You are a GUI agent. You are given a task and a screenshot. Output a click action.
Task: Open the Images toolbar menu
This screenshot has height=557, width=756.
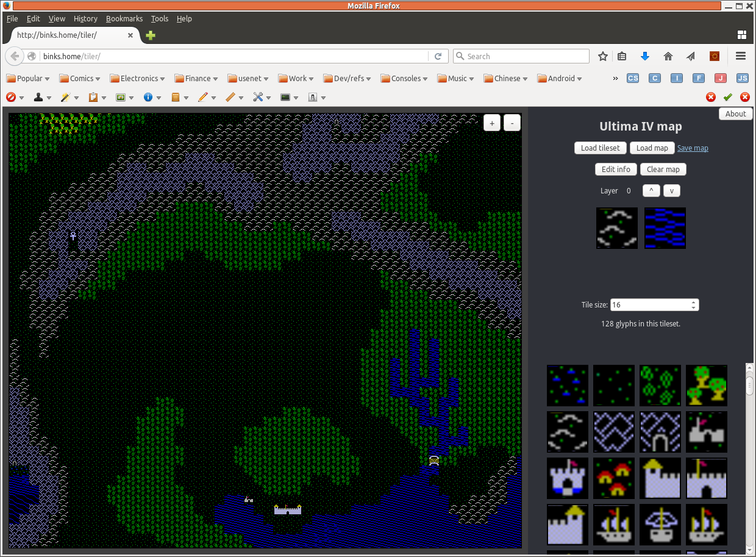[x=125, y=97]
